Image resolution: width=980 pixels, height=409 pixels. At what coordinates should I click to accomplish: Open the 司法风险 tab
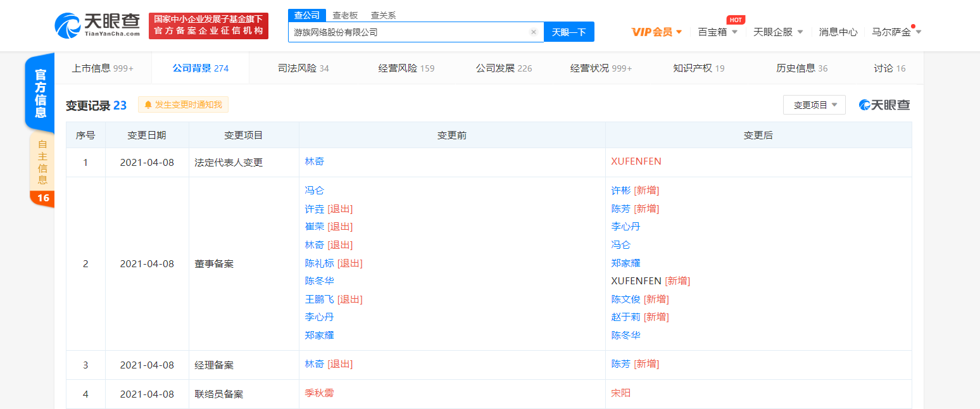[303, 68]
